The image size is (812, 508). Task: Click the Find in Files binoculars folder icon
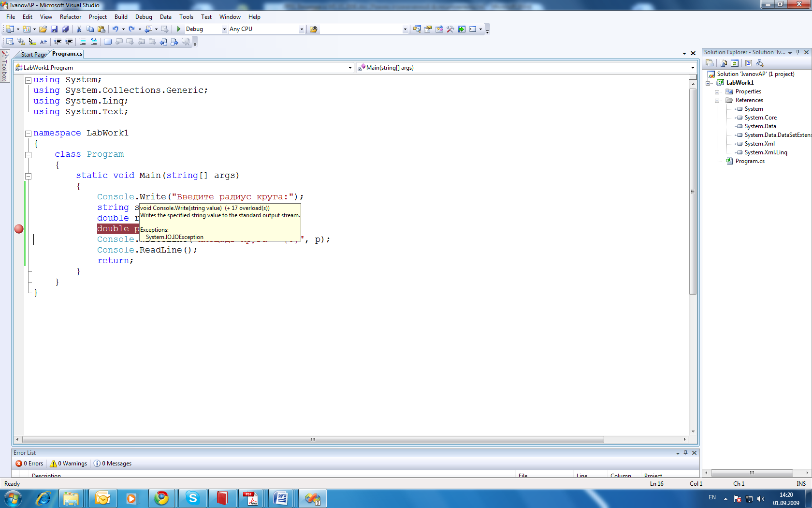tap(313, 29)
